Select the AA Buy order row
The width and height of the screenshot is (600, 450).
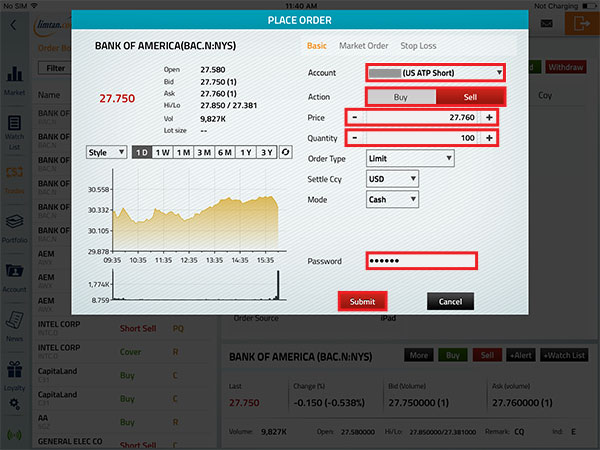(126, 422)
